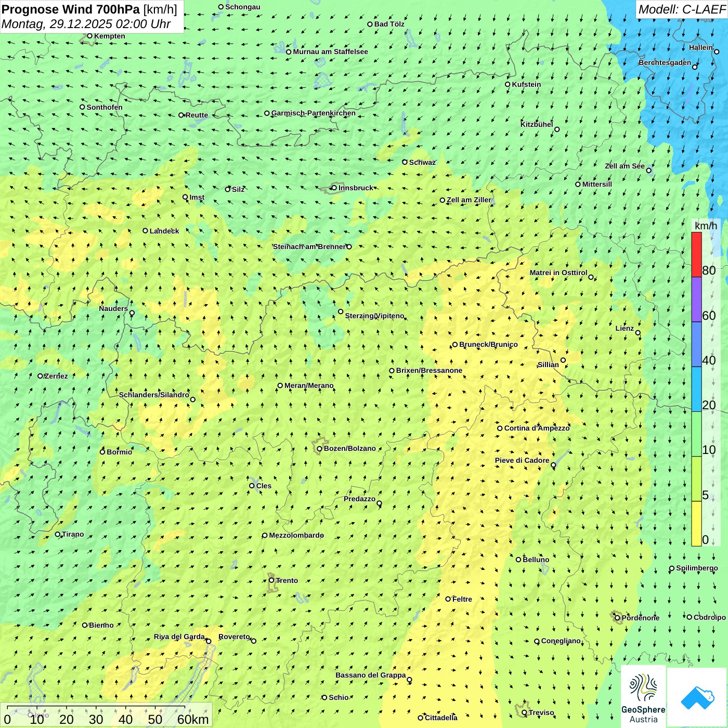Click the date 'Montag, 29.12.2025 02:00 Uhr'
Image resolution: width=728 pixels, height=728 pixels.
(86, 24)
